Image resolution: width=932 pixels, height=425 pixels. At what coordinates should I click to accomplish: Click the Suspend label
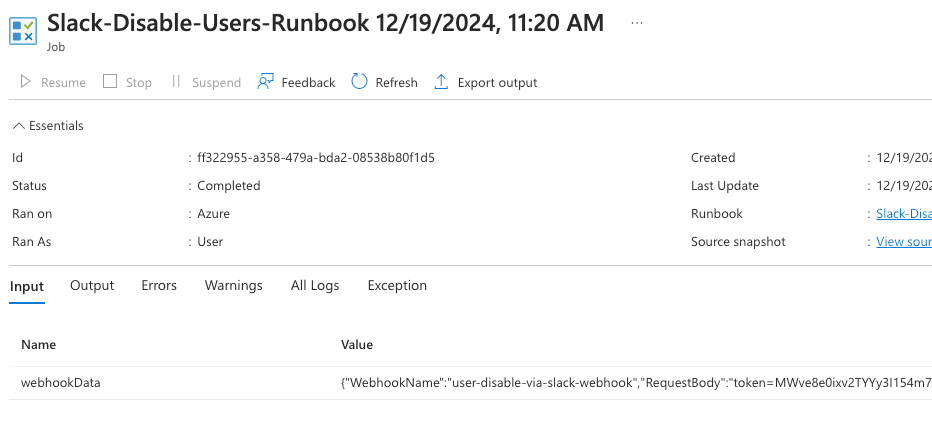[216, 83]
